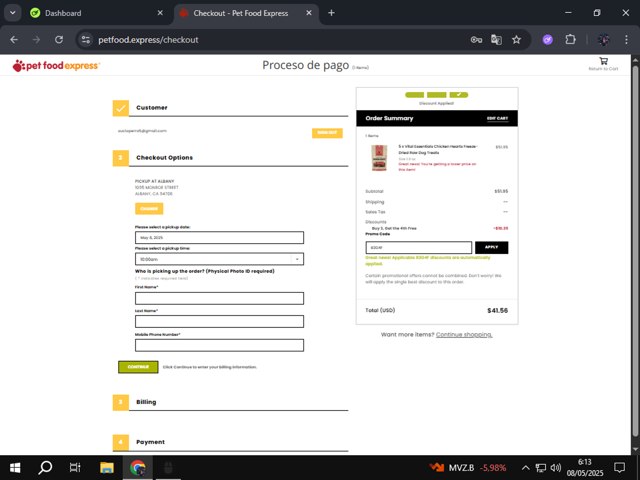Click the address bar URL
The width and height of the screenshot is (640, 480).
pos(148,40)
